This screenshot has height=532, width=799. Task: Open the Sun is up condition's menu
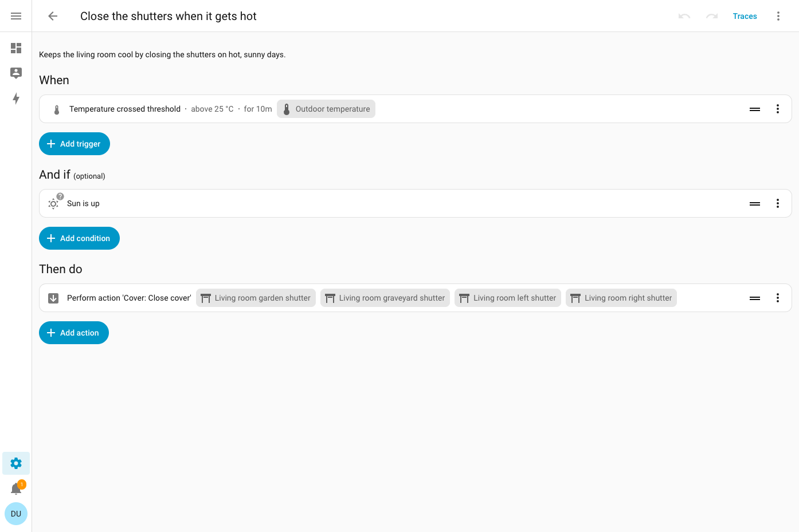click(778, 203)
